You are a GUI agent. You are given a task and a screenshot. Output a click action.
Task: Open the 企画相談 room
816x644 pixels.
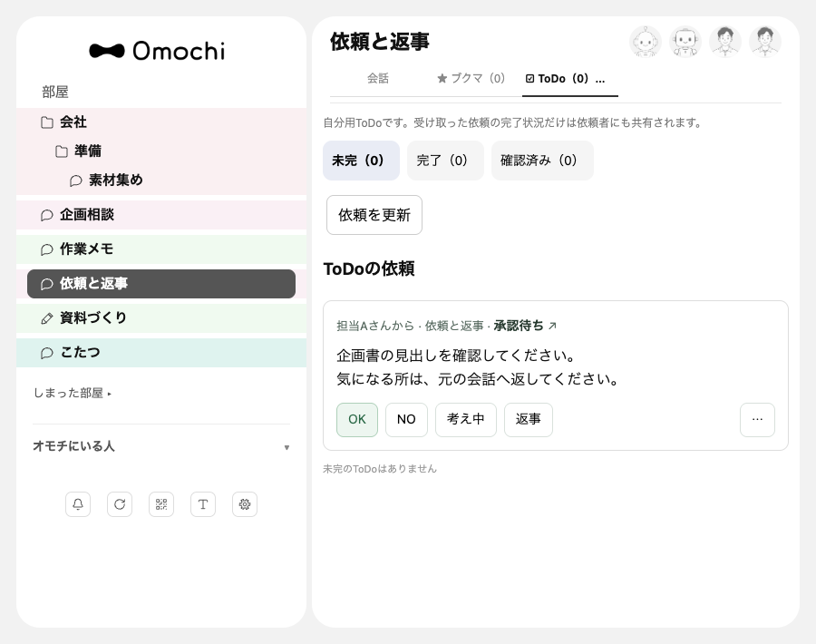[161, 214]
